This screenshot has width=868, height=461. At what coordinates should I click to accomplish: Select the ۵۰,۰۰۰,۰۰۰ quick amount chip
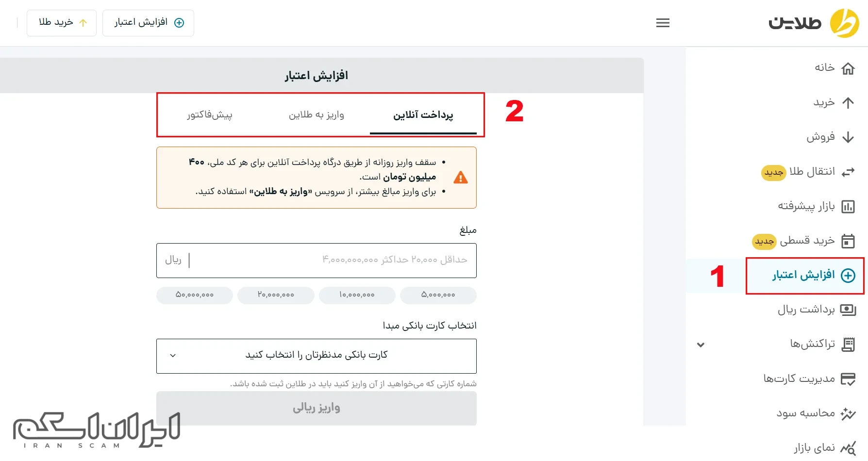[x=195, y=295]
